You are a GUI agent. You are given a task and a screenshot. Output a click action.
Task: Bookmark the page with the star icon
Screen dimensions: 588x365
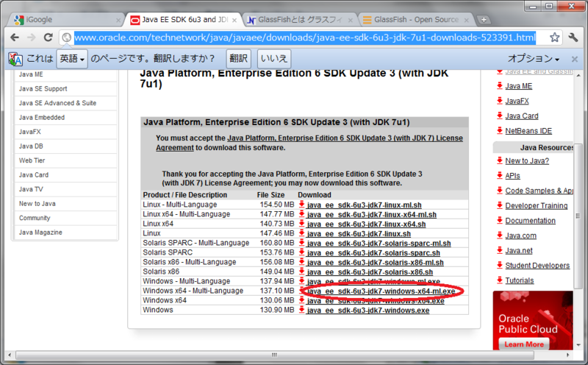tap(554, 38)
